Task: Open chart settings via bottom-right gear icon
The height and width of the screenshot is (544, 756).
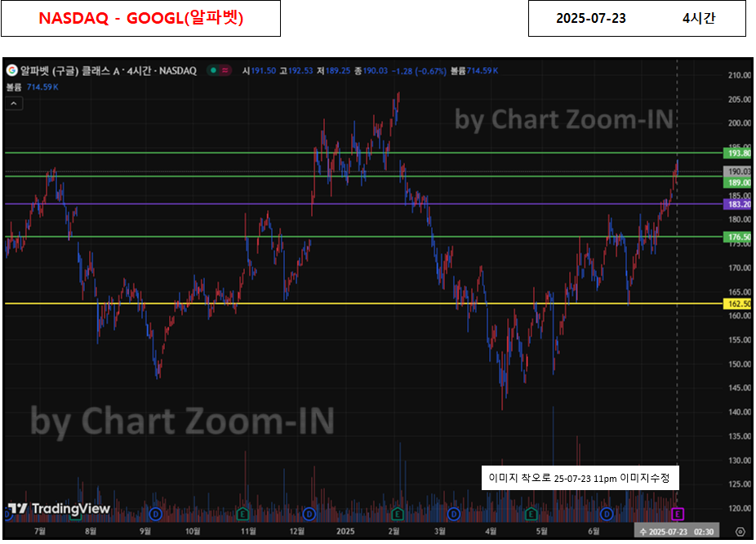Action: [x=740, y=532]
